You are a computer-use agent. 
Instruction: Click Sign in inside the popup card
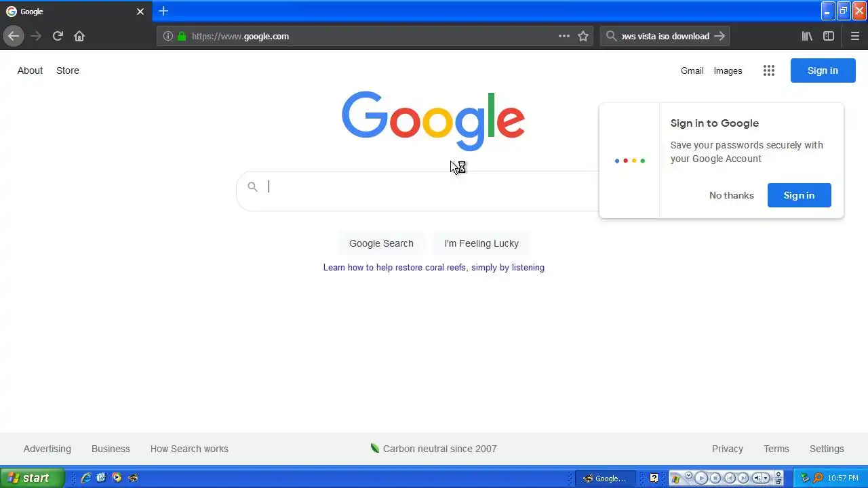[799, 195]
